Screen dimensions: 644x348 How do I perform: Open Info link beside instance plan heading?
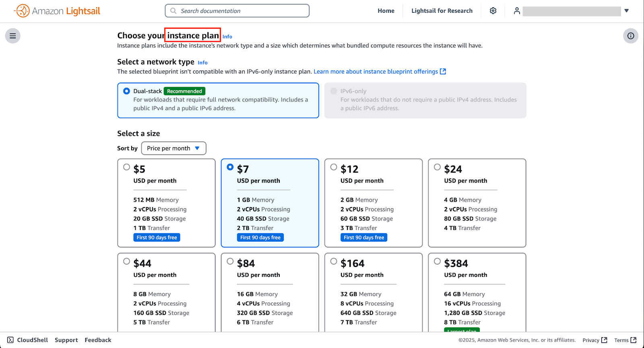[x=227, y=37]
